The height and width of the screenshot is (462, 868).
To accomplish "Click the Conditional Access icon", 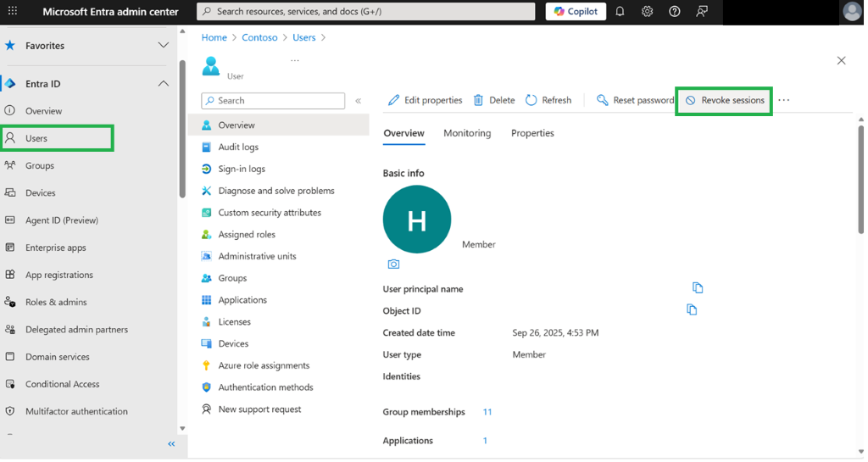I will 10,383.
